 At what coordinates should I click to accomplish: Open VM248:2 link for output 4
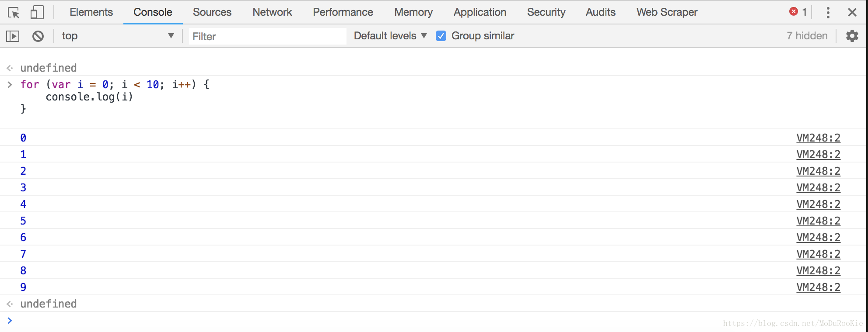click(818, 204)
